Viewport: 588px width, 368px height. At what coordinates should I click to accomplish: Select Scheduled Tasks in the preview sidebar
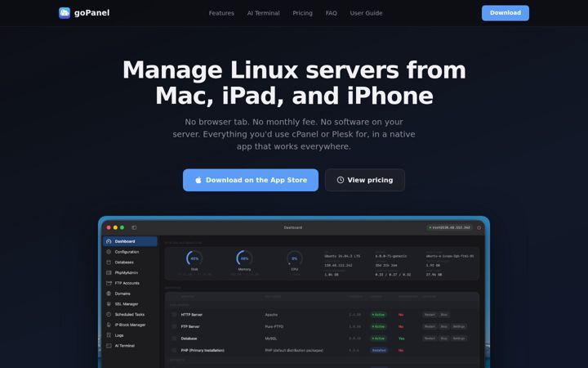tap(130, 314)
